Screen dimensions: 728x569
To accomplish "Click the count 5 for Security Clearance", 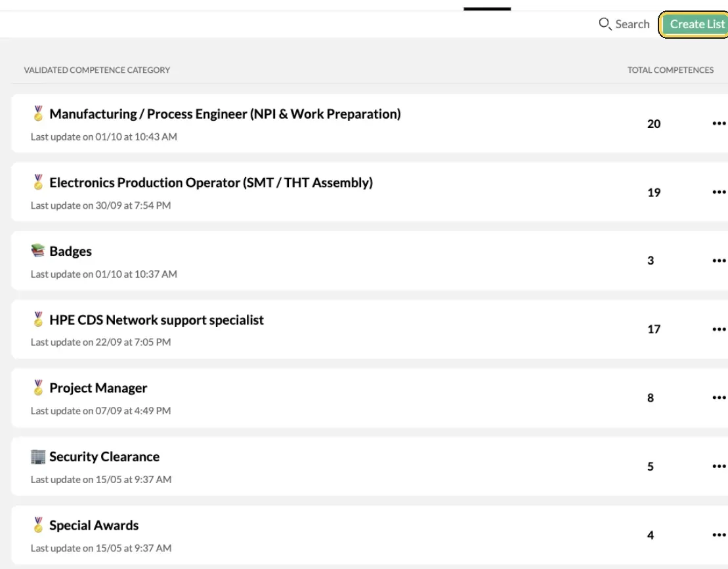I will (651, 467).
